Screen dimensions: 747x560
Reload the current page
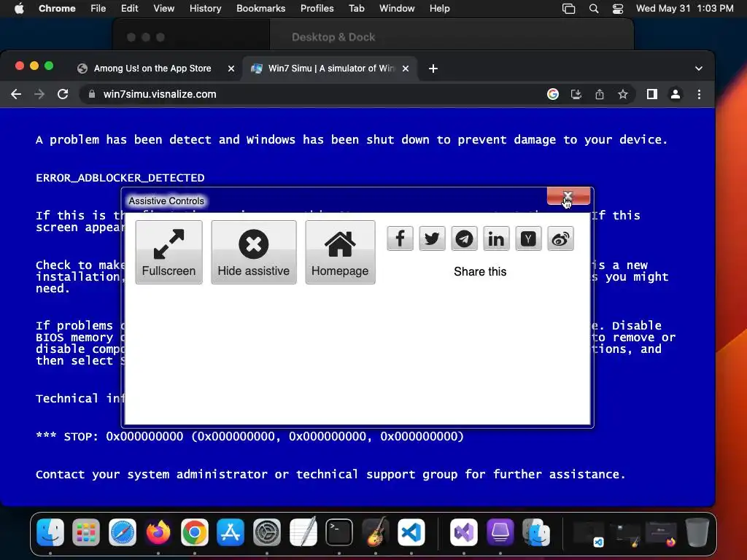[x=63, y=94]
